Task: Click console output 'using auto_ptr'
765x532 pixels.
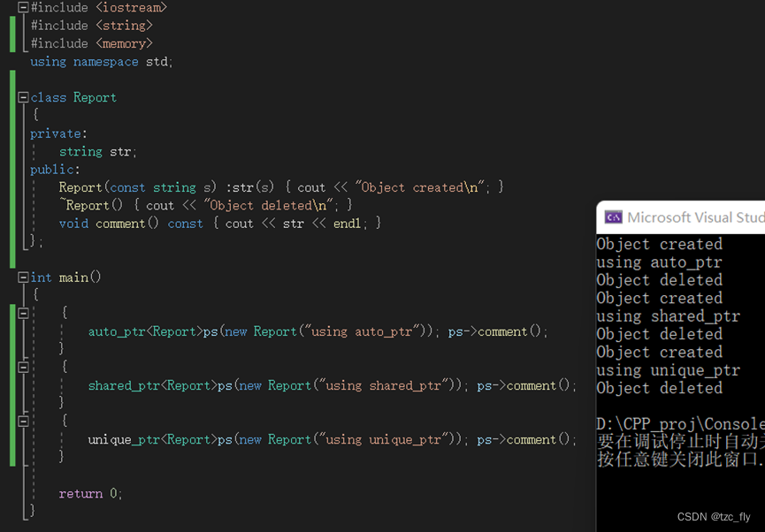Action: tap(659, 262)
